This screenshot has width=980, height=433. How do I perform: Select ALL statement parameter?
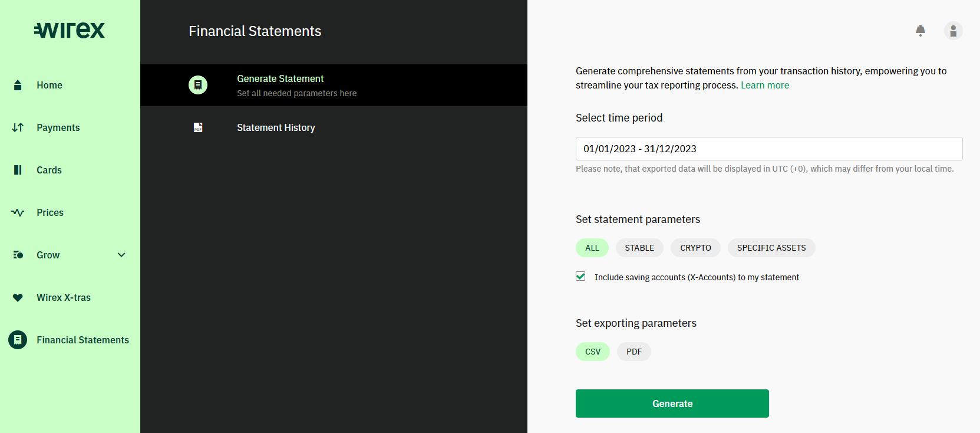(x=592, y=248)
